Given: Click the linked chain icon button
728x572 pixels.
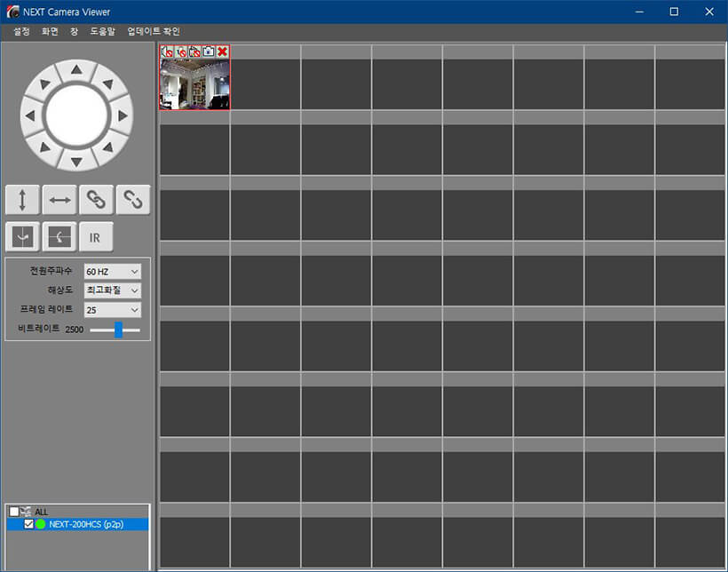Looking at the screenshot, I should [x=96, y=200].
